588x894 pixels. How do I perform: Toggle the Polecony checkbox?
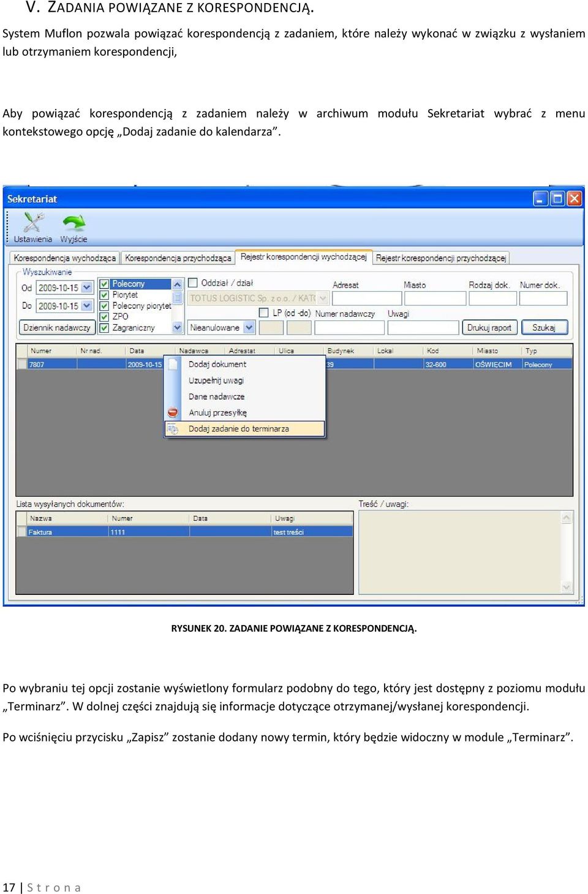coord(104,284)
